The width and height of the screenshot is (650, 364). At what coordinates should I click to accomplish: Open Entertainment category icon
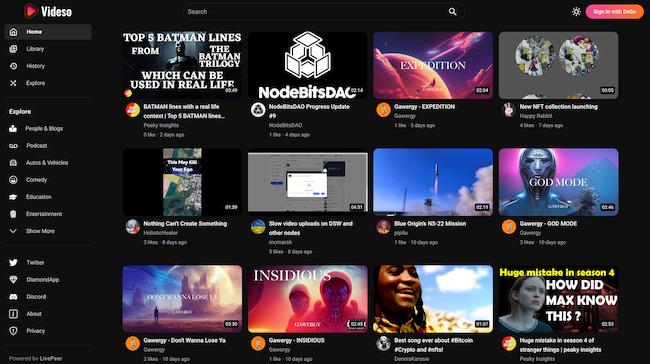click(x=13, y=214)
